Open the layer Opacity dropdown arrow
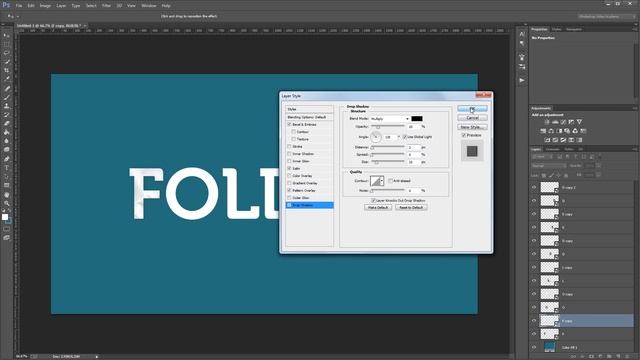 click(x=598, y=166)
